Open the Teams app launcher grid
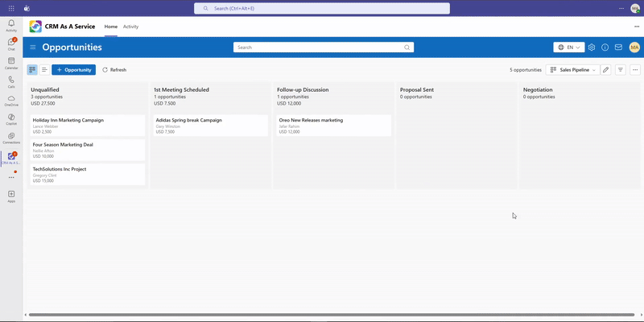 tap(11, 8)
